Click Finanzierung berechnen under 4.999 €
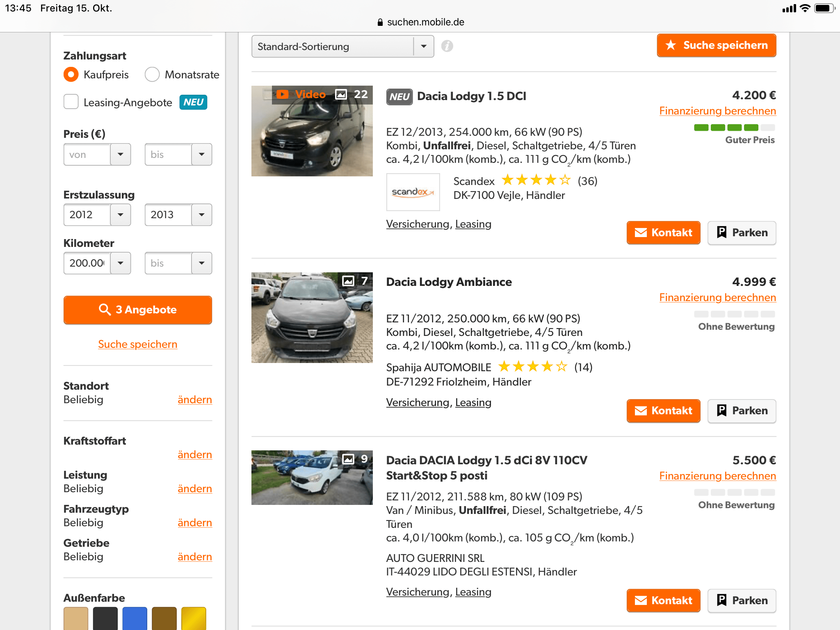The height and width of the screenshot is (630, 840). coord(717,297)
